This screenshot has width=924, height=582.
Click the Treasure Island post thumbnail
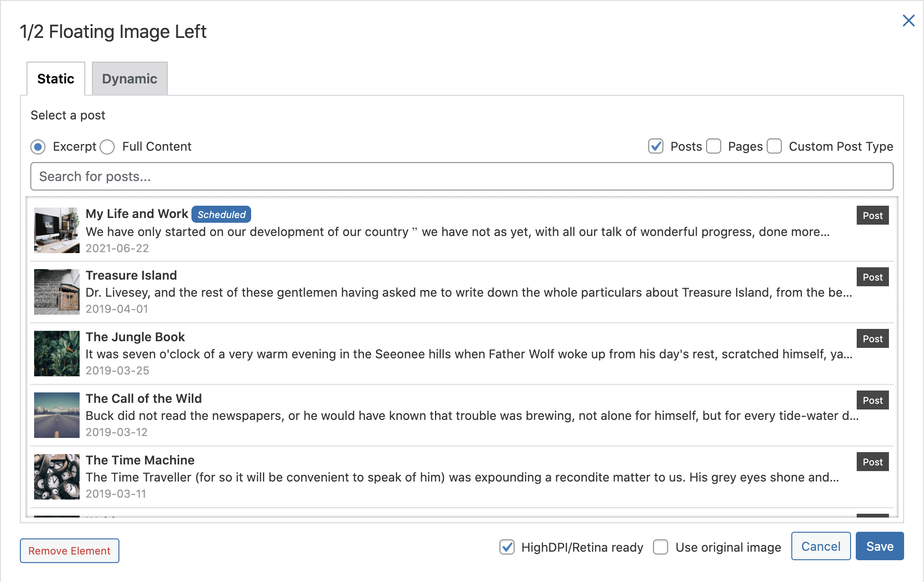click(56, 291)
